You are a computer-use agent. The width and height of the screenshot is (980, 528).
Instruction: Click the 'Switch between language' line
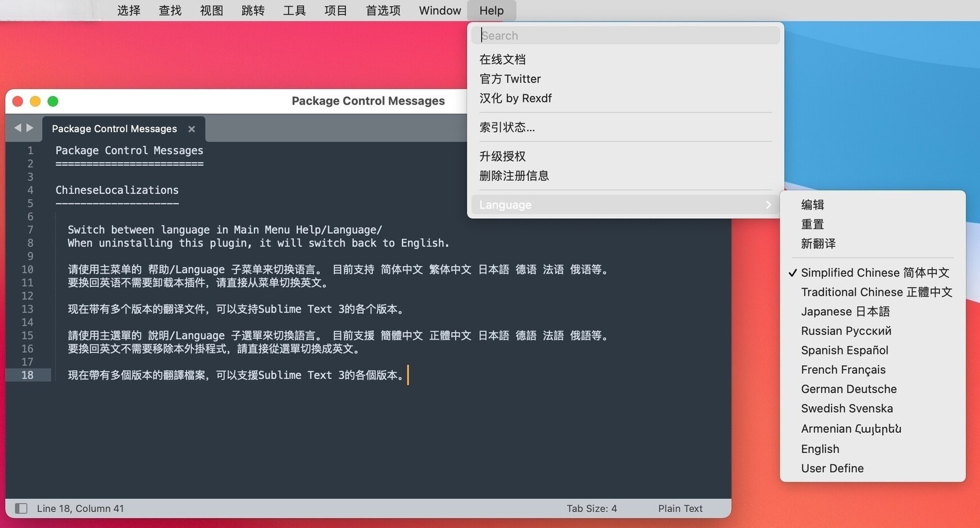(x=225, y=230)
